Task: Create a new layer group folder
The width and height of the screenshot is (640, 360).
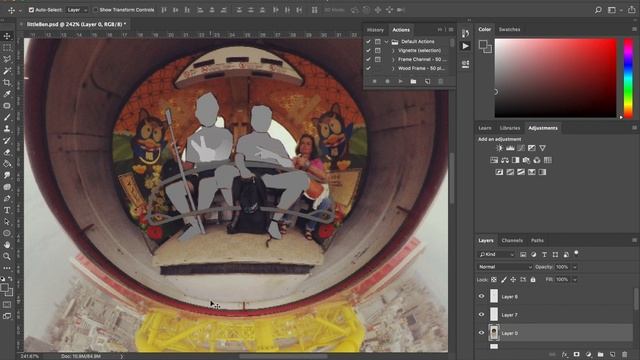Action: pyautogui.click(x=600, y=355)
